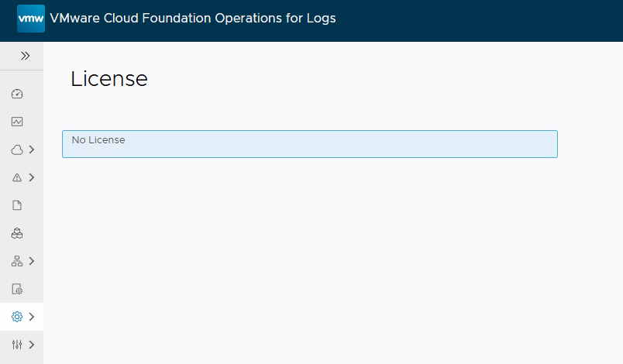
Task: Click the hierarchy tree icon
Action: [x=17, y=261]
